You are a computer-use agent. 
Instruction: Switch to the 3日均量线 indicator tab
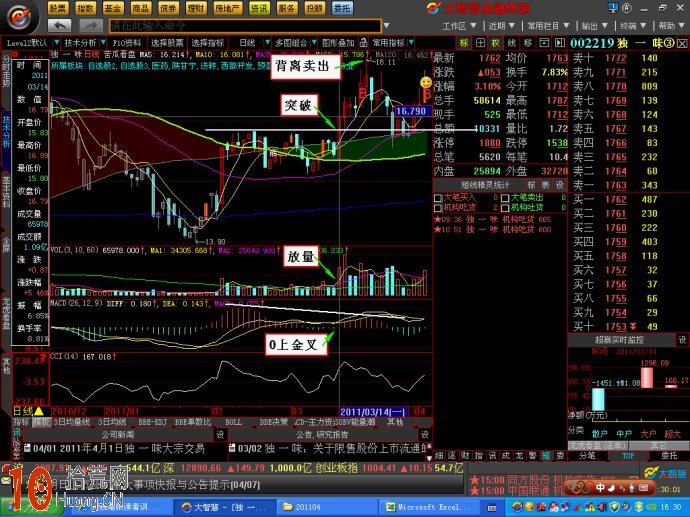[72, 422]
